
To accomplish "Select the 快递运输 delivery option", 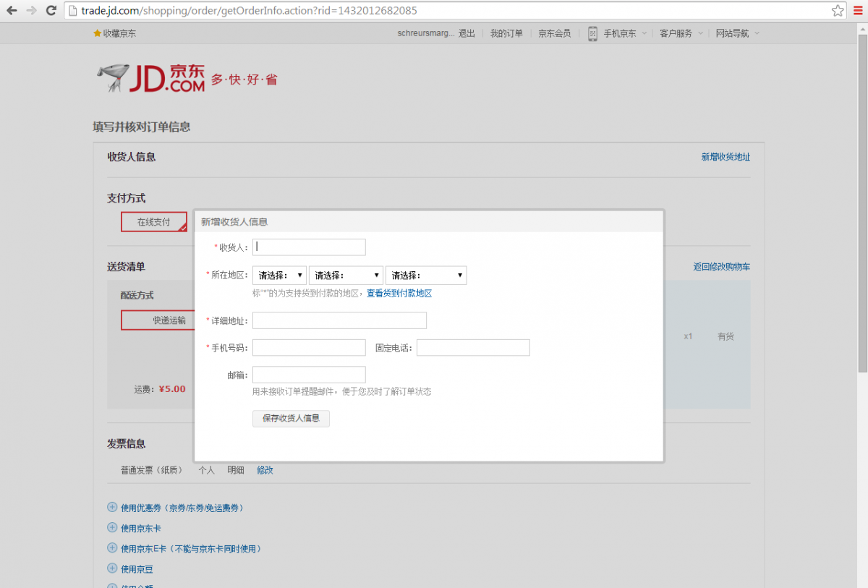I will tap(157, 320).
